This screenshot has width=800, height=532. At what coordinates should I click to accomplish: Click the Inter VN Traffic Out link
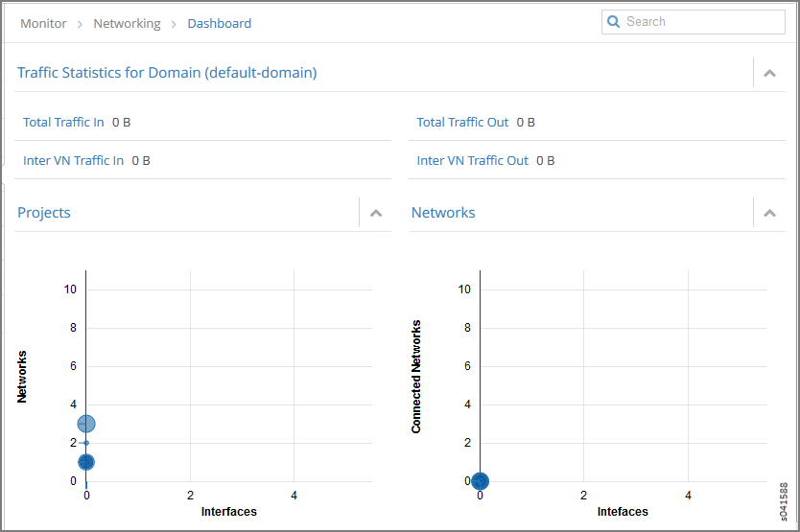click(472, 160)
